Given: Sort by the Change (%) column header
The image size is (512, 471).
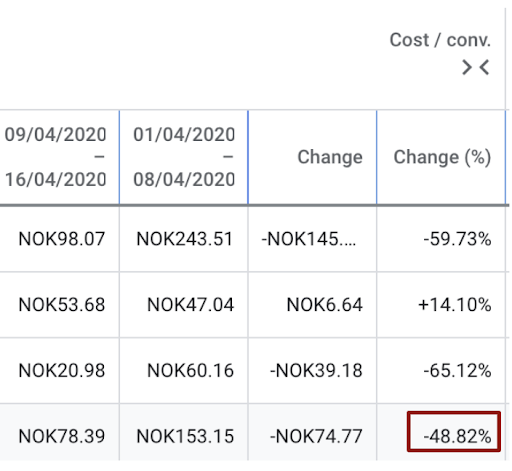Looking at the screenshot, I should coord(442,157).
